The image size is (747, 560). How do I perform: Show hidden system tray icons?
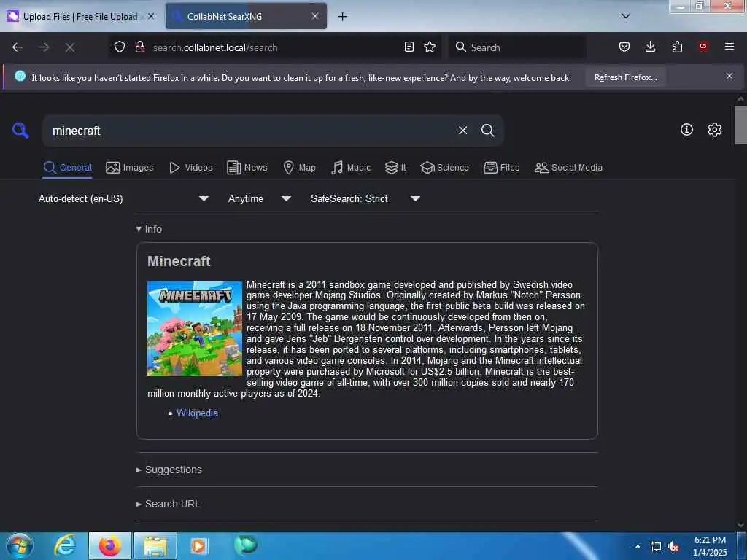coord(638,546)
